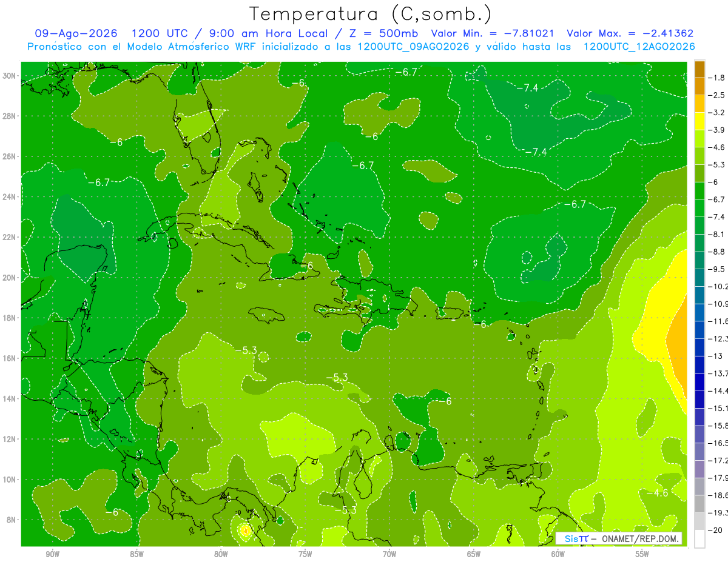Click the '26N' latitude axis label
The image size is (728, 562).
click(9, 156)
